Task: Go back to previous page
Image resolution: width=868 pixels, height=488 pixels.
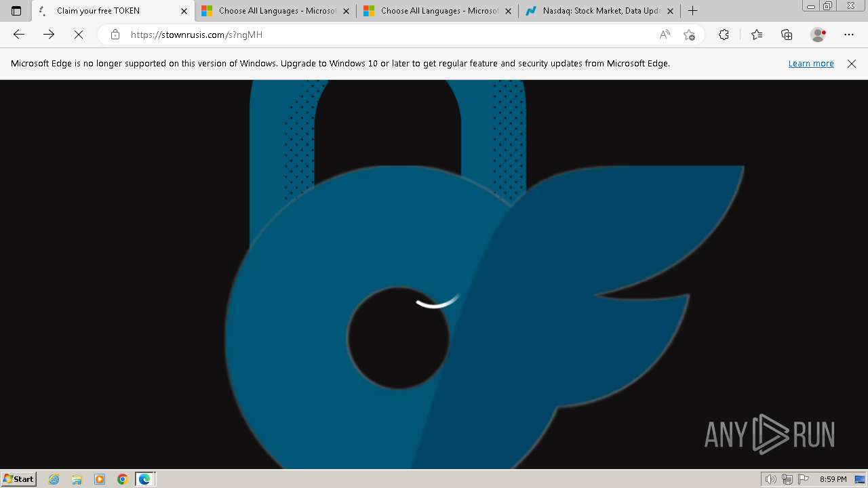Action: [x=19, y=35]
